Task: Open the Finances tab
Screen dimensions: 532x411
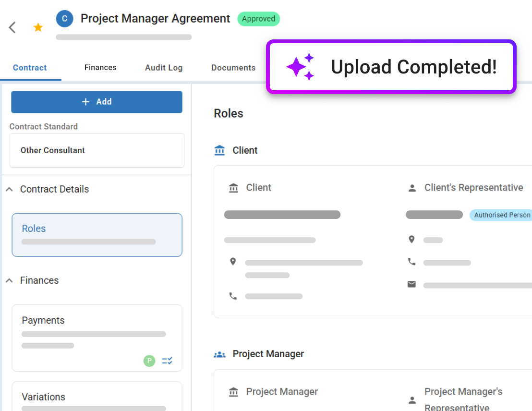Action: click(x=100, y=68)
